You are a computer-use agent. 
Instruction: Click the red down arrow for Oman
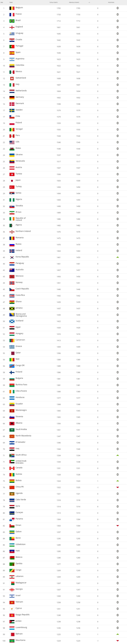pos(118,526)
